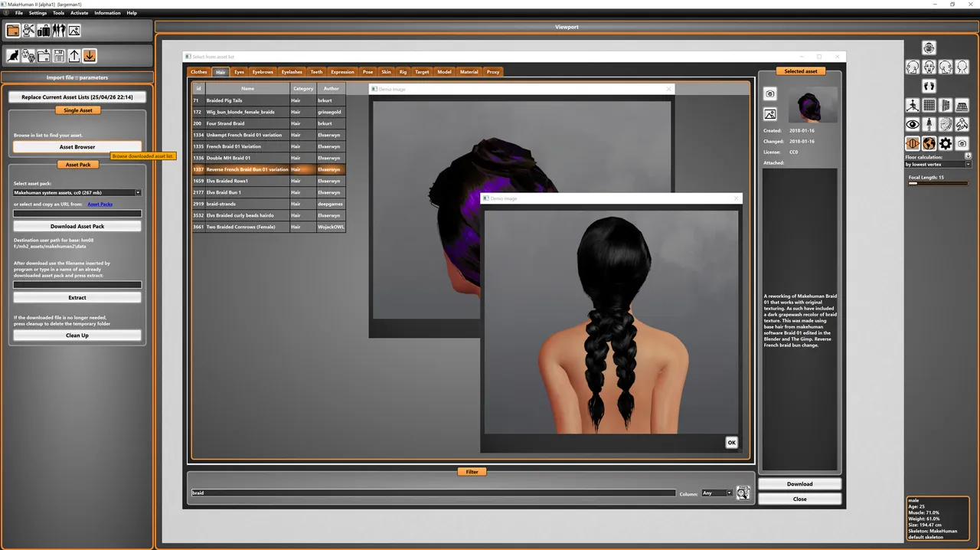980x550 pixels.
Task: Open the Settings menu
Action: click(38, 13)
